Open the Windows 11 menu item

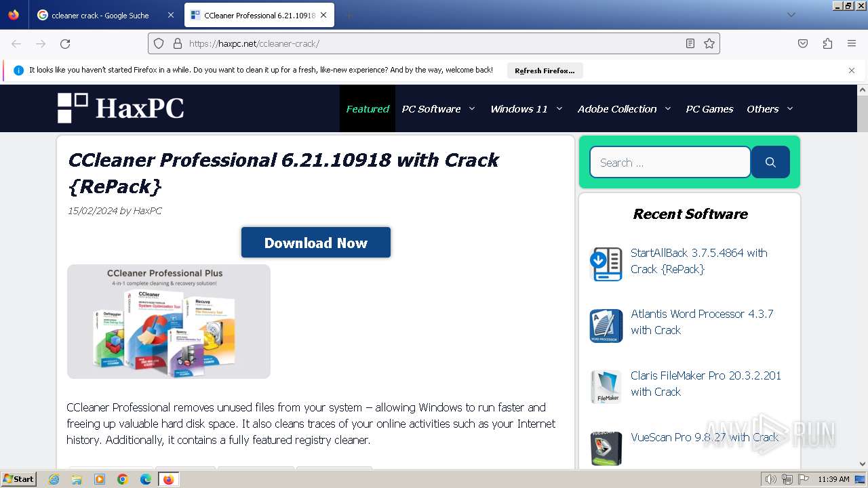coord(519,108)
